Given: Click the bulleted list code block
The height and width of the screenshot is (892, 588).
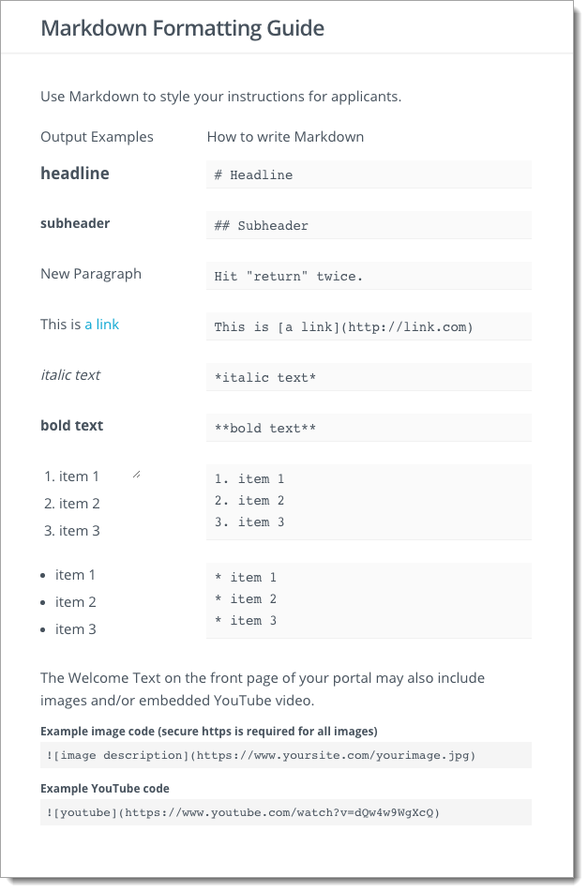Looking at the screenshot, I should [x=369, y=600].
